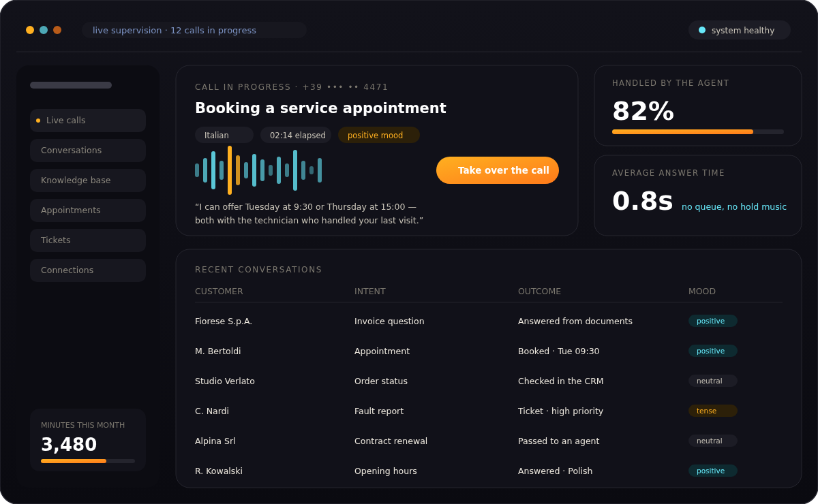This screenshot has width=818, height=504.
Task: Click the Answered · Polish outcome
Action: [x=556, y=471]
